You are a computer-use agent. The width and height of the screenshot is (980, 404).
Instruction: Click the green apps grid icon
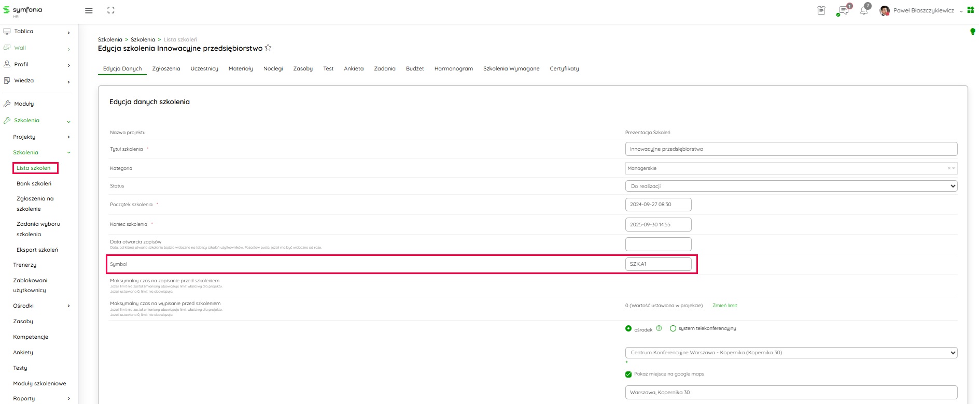(x=971, y=10)
